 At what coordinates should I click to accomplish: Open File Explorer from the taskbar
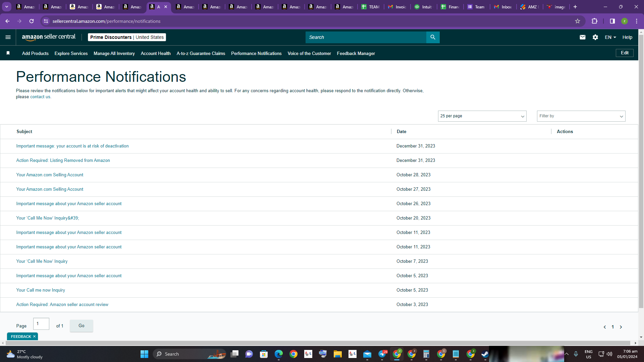(338, 354)
